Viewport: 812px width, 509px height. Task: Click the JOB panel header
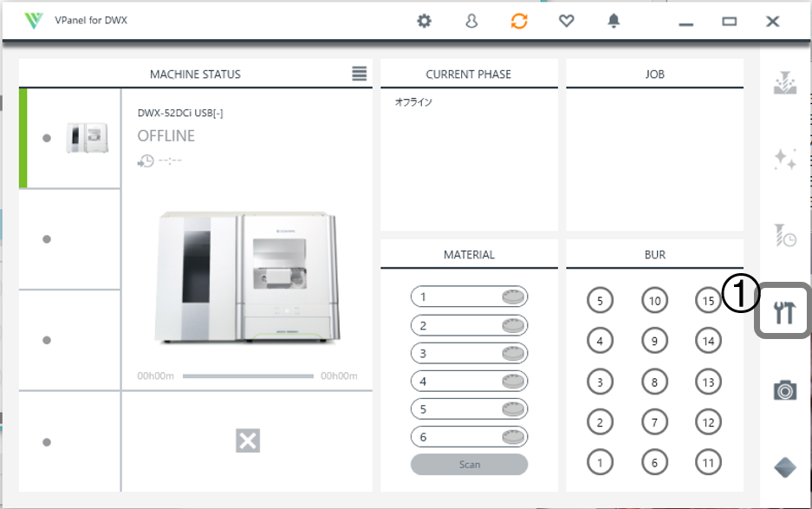point(654,74)
